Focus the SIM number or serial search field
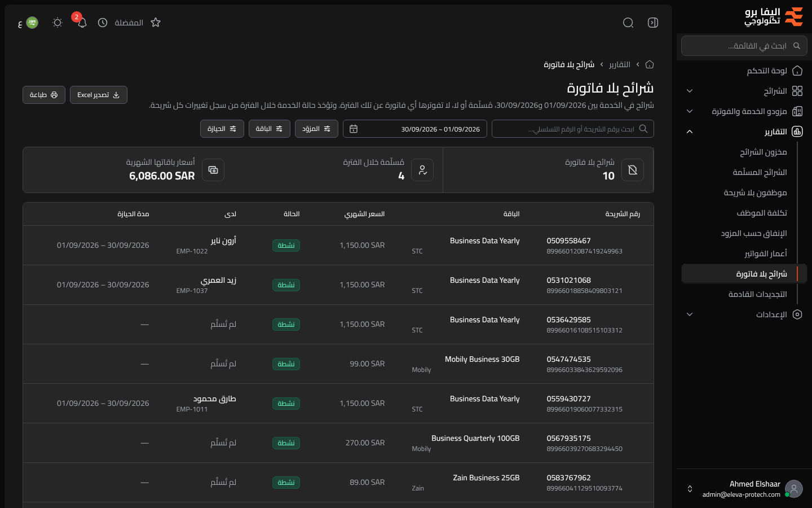The height and width of the screenshot is (508, 812). coord(573,129)
